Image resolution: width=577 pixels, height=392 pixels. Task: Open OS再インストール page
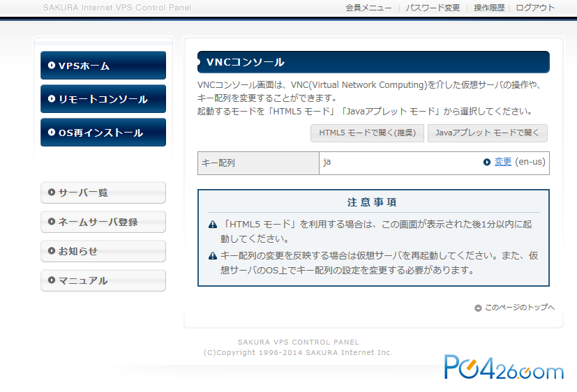pos(103,133)
